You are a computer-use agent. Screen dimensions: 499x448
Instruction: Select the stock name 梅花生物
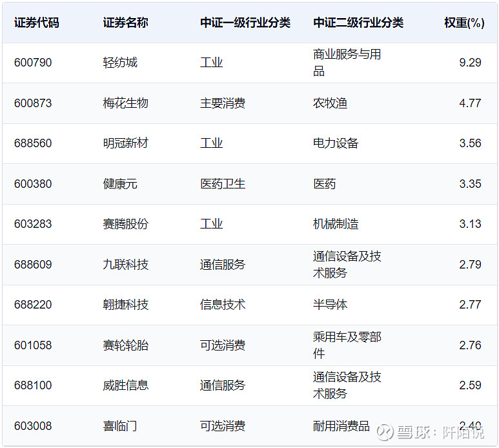(x=125, y=103)
